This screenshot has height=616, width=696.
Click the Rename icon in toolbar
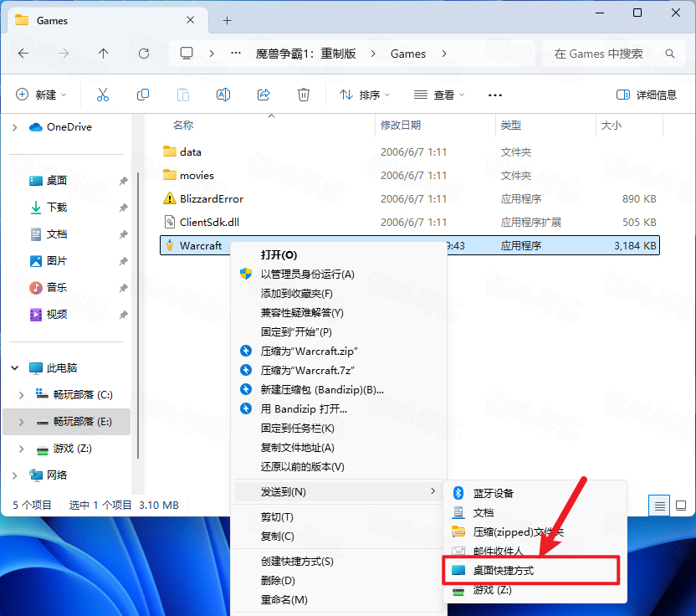tap(223, 95)
